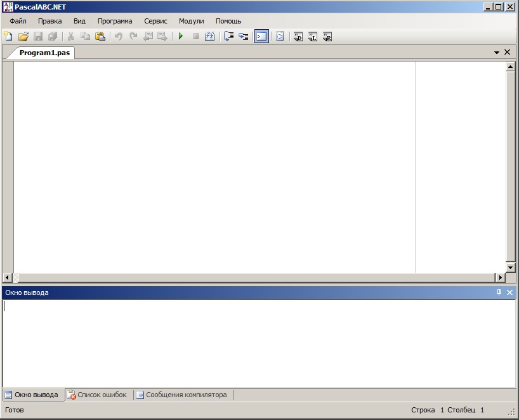Click the editor scroll down arrow
Image resolution: width=519 pixels, height=420 pixels.
pyautogui.click(x=510, y=268)
